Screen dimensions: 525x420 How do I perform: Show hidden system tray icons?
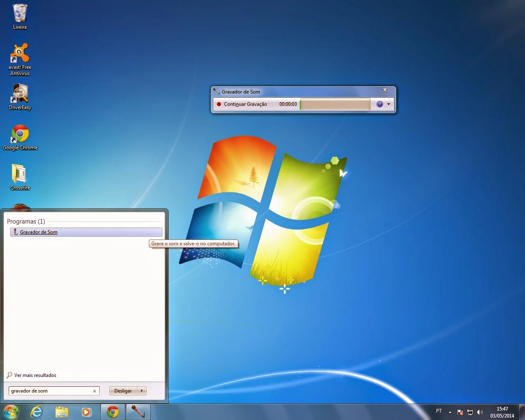tap(450, 412)
